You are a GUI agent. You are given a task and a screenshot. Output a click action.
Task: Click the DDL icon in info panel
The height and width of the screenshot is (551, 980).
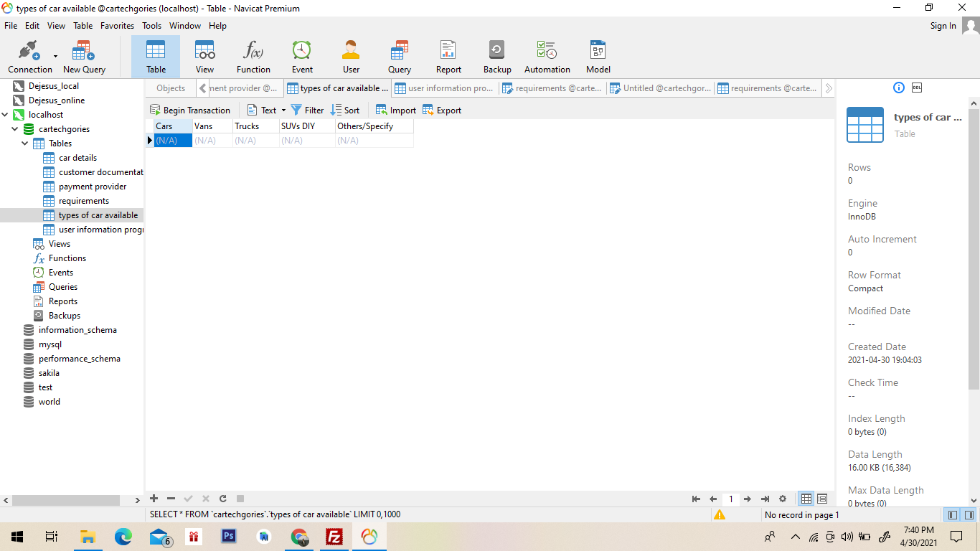tap(917, 88)
